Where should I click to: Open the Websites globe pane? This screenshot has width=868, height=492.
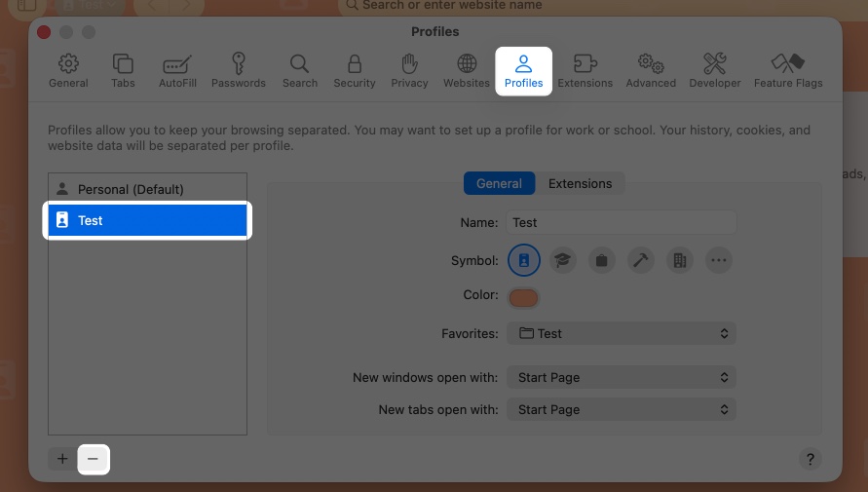click(467, 71)
